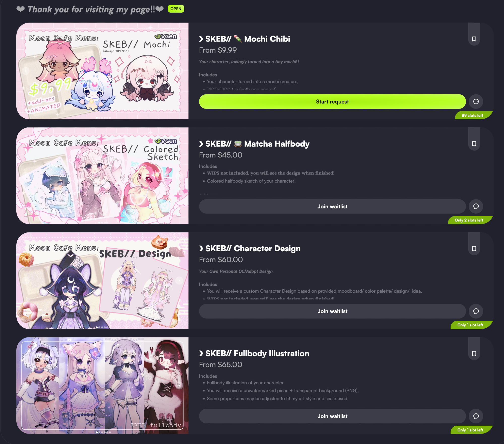This screenshot has width=504, height=444.
Task: Bookmark the Character Design service
Action: [x=474, y=249]
